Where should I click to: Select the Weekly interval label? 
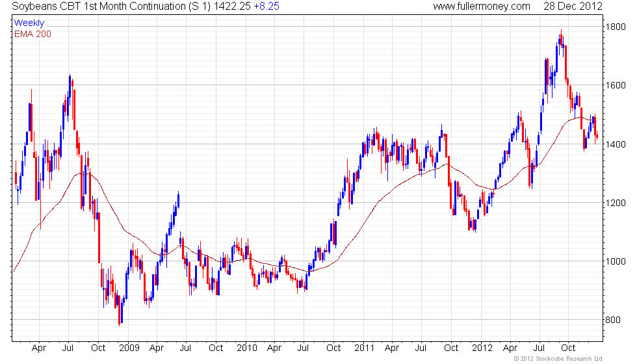(29, 23)
